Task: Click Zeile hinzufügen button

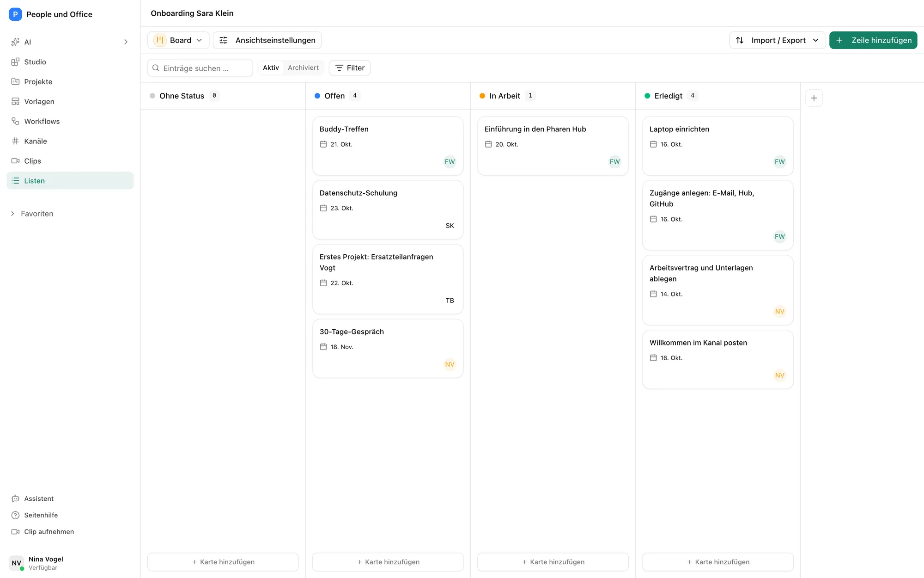Action: (x=873, y=40)
